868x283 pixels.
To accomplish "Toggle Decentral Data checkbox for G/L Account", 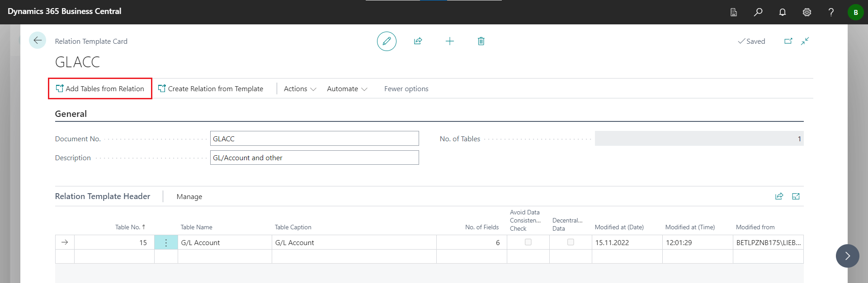I will pos(571,242).
